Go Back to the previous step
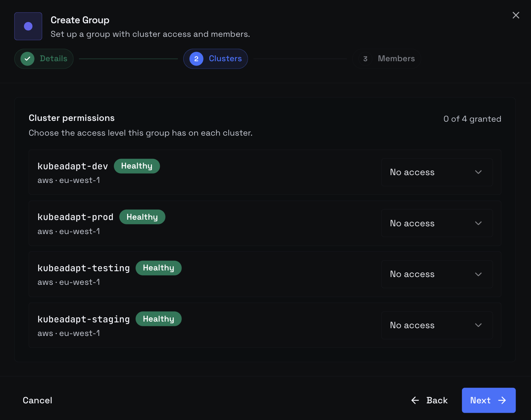Screen dimensions: 531x420 coord(429,400)
